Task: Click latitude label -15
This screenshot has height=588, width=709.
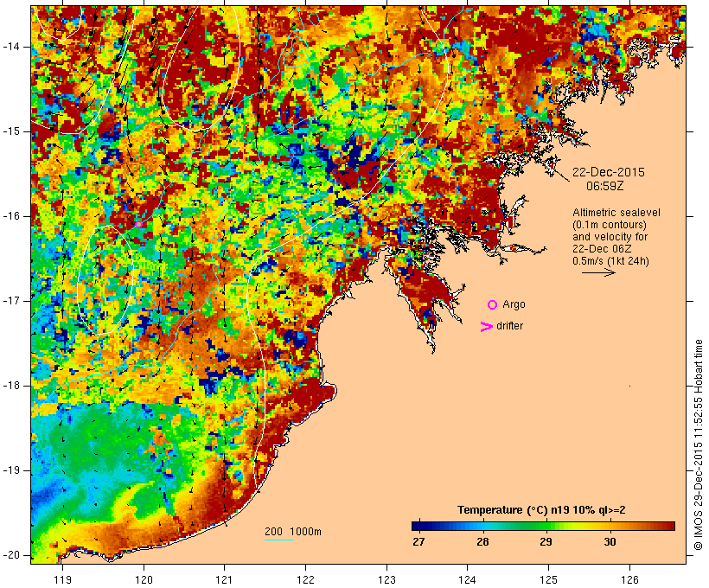Action: coord(11,131)
